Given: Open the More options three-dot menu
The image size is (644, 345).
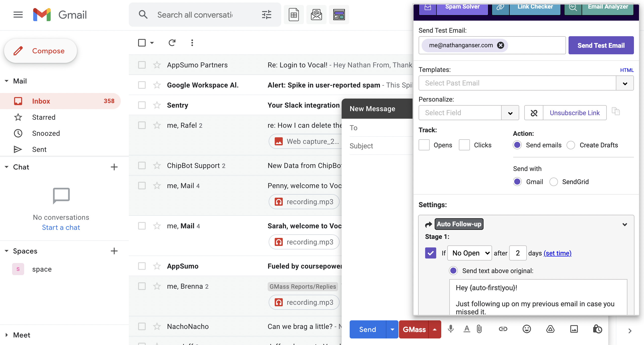Looking at the screenshot, I should coord(192,43).
